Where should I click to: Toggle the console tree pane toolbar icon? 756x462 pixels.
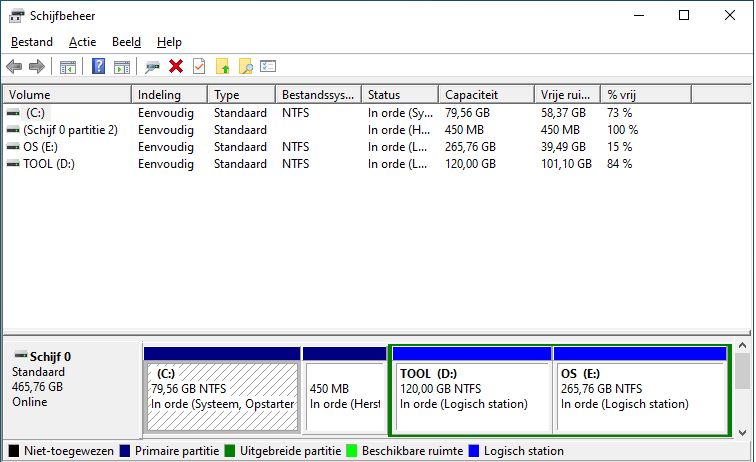coord(68,67)
